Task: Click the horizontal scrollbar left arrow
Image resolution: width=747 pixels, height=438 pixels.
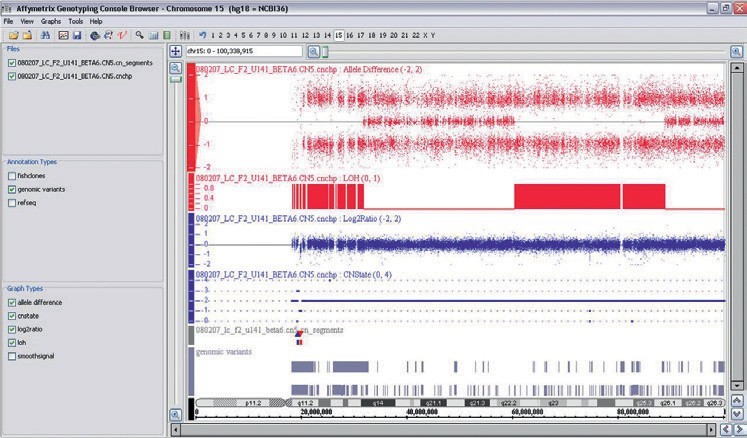Action: 176,429
